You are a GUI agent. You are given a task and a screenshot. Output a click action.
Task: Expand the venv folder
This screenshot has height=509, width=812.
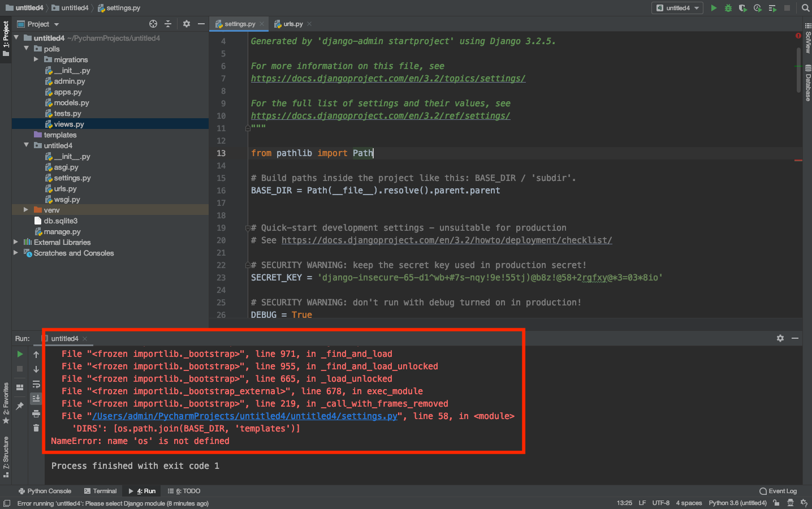point(27,210)
